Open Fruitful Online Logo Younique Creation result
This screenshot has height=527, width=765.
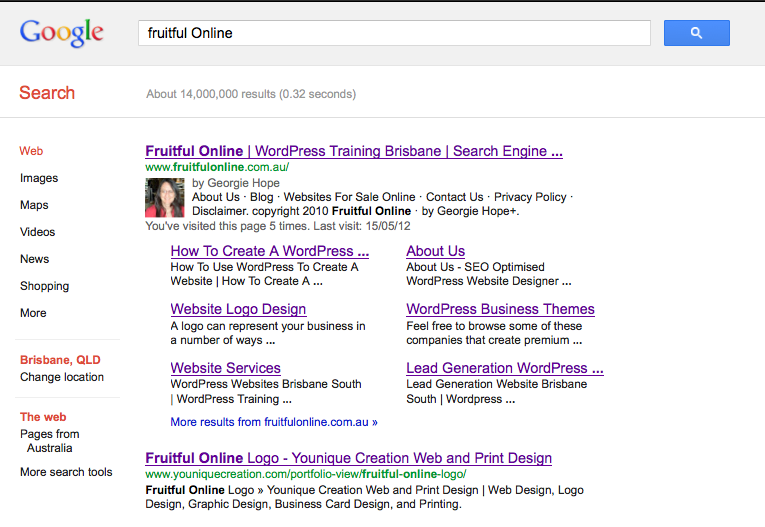click(x=348, y=458)
